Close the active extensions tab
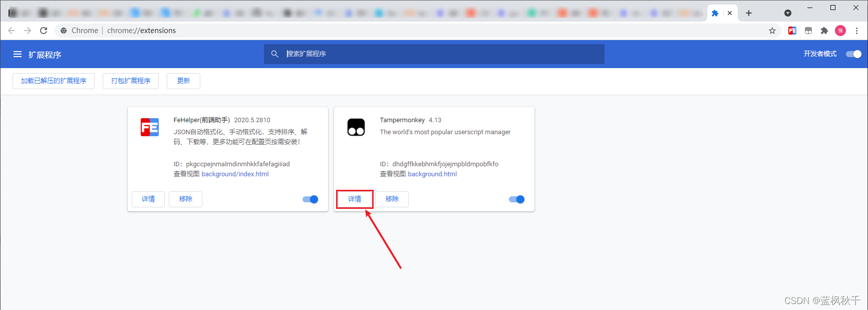This screenshot has height=310, width=868. (x=730, y=13)
